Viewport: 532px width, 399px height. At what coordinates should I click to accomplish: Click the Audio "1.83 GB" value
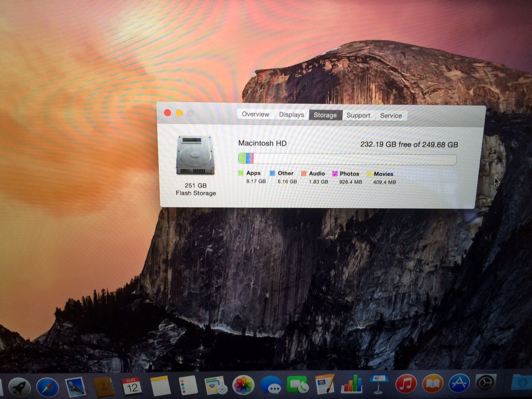pyautogui.click(x=318, y=182)
